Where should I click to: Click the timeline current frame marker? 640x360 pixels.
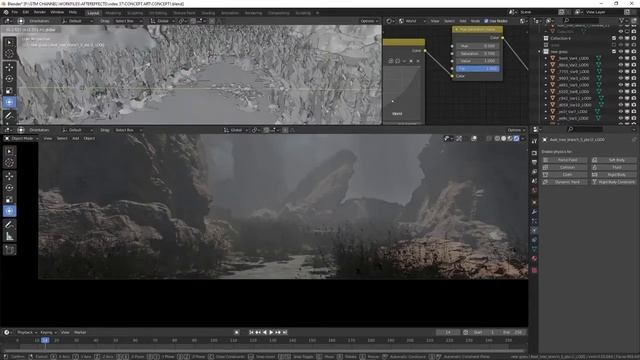[x=45, y=340]
